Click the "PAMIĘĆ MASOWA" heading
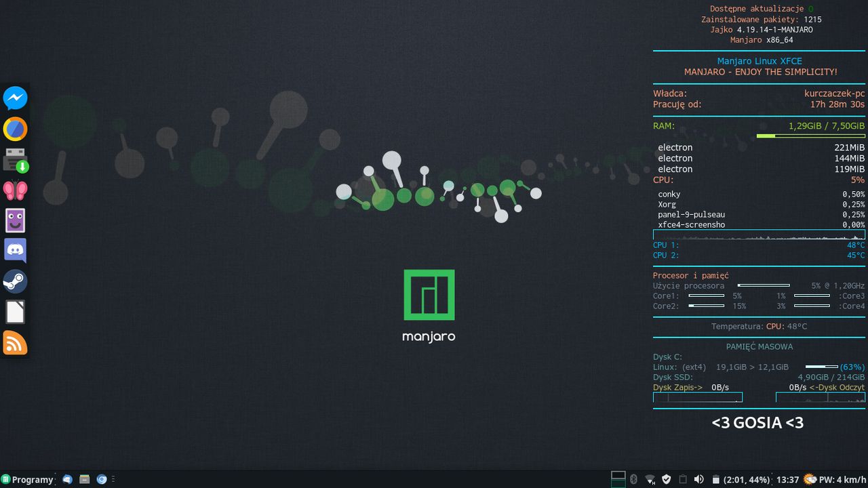This screenshot has width=868, height=488. tap(759, 346)
